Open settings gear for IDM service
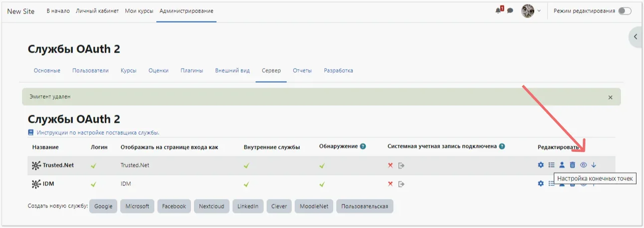 (x=541, y=183)
